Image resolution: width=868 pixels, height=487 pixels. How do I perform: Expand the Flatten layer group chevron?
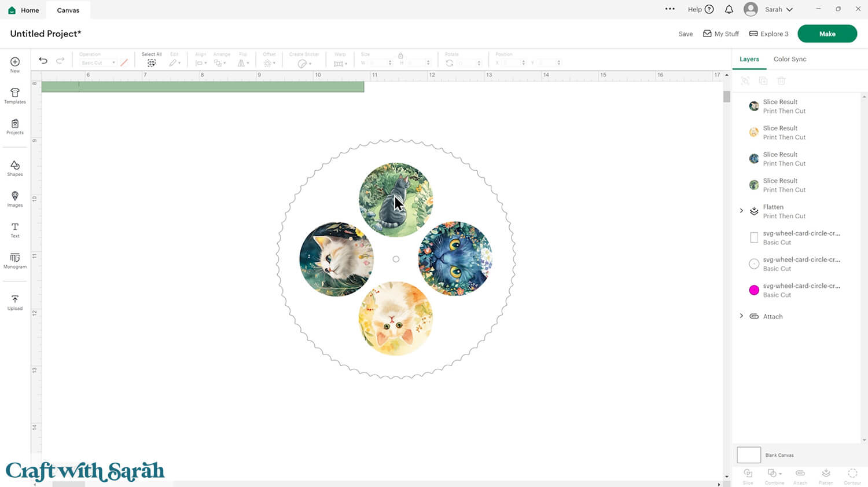pos(741,211)
